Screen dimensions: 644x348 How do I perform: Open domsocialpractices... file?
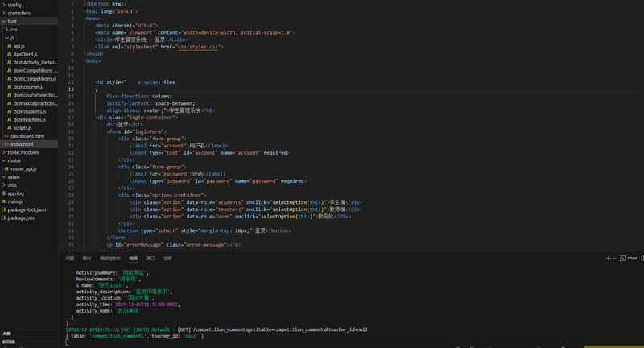pyautogui.click(x=35, y=103)
